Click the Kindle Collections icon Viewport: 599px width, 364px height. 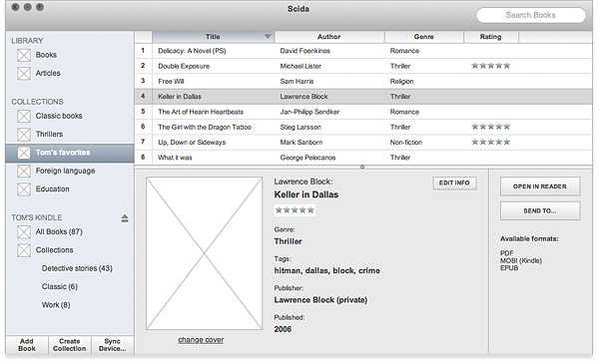(24, 250)
